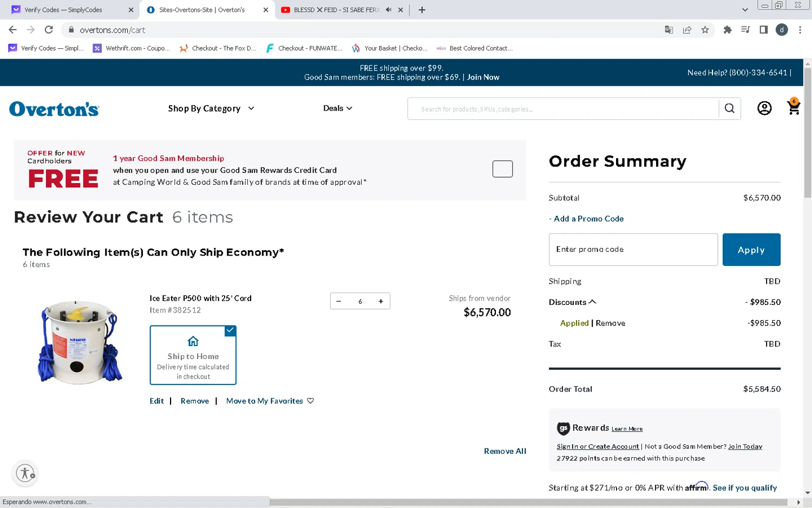Click See if you qualify Affirm link
The width and height of the screenshot is (812, 508).
click(x=744, y=488)
